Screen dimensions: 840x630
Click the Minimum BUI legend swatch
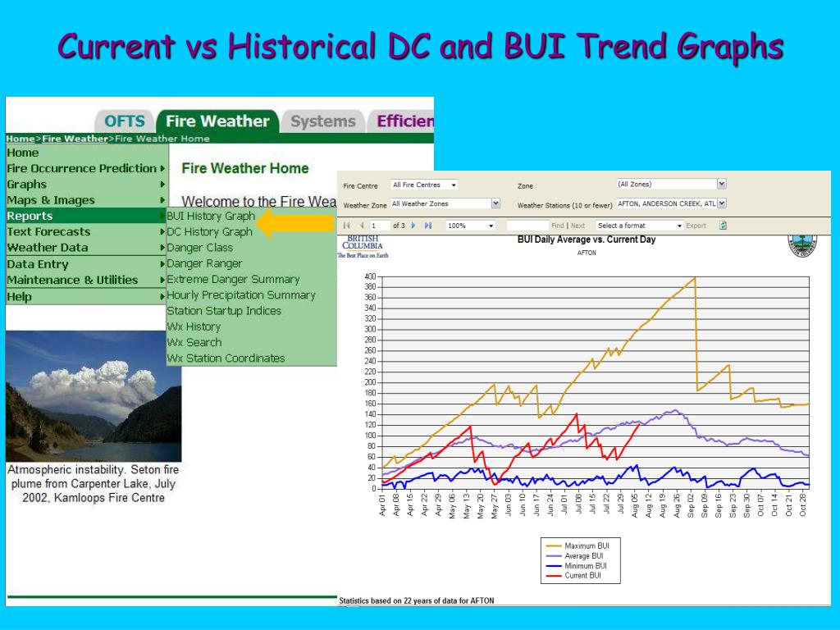pyautogui.click(x=554, y=566)
